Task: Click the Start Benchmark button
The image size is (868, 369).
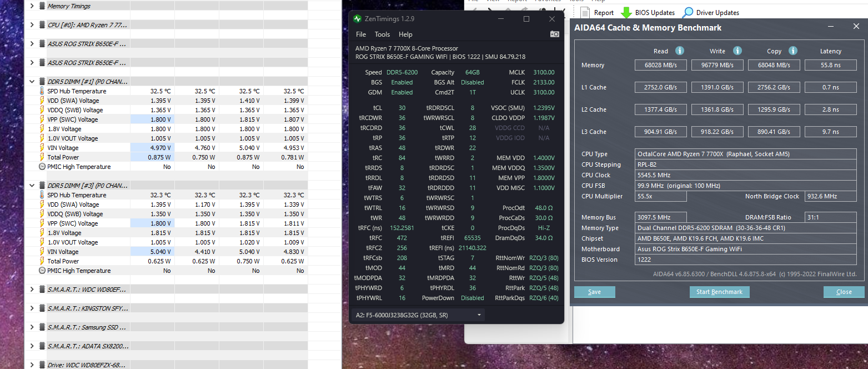Action: [x=719, y=292]
